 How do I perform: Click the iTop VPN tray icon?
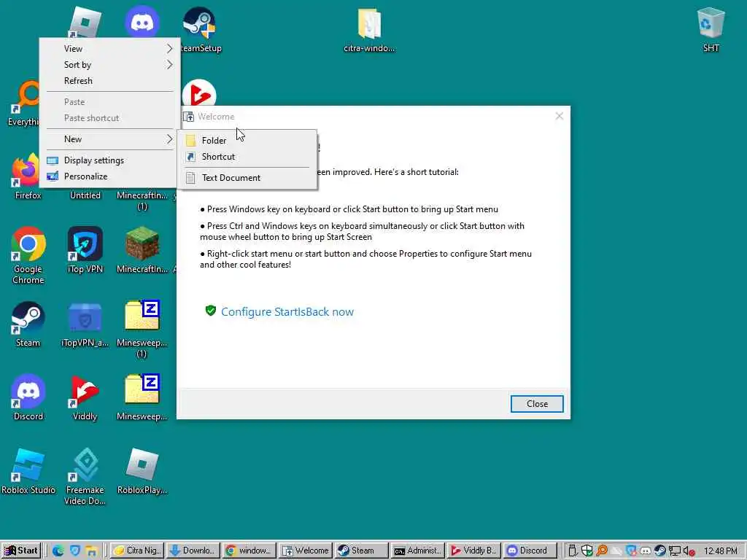pyautogui.click(x=631, y=551)
